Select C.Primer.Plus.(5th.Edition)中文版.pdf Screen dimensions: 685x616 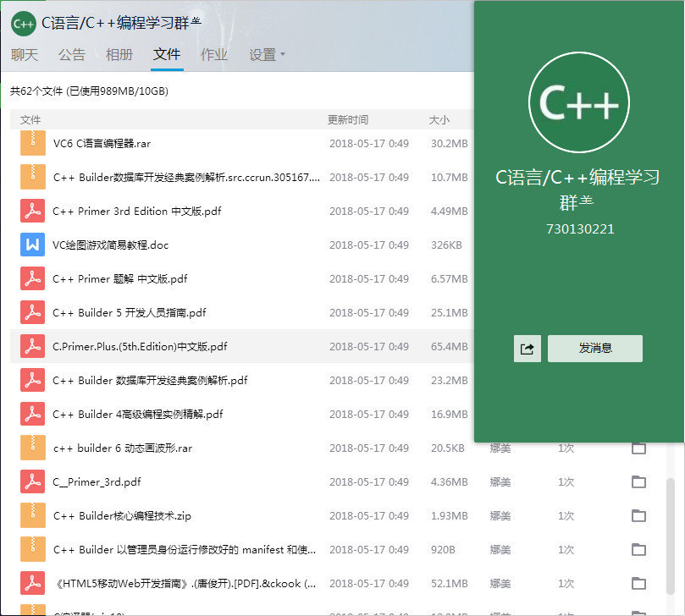click(140, 347)
